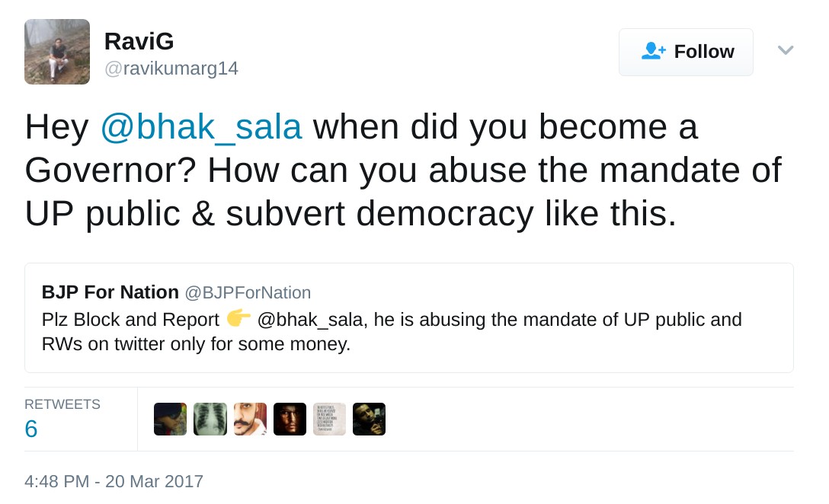This screenshot has width=829, height=504.
Task: Open the last retweeter avatar holding camera
Action: (x=369, y=419)
